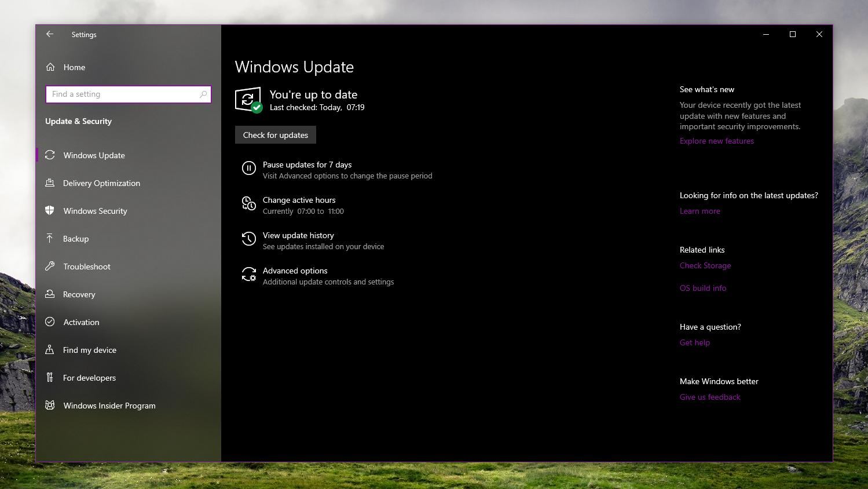Click the clock icon for Change active hours
The height and width of the screenshot is (489, 868).
point(248,203)
